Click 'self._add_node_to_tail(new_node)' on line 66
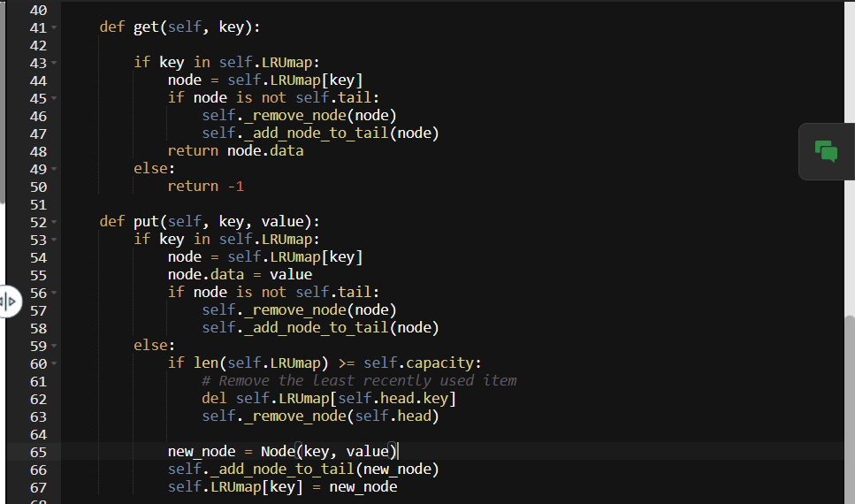855x504 pixels. point(303,470)
